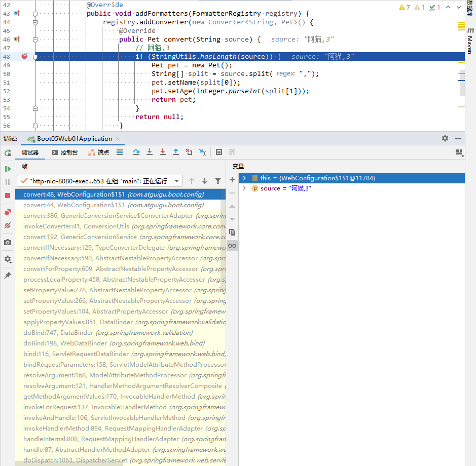The height and width of the screenshot is (466, 476).
Task: Switch to the 端点 tab
Action: click(x=99, y=152)
